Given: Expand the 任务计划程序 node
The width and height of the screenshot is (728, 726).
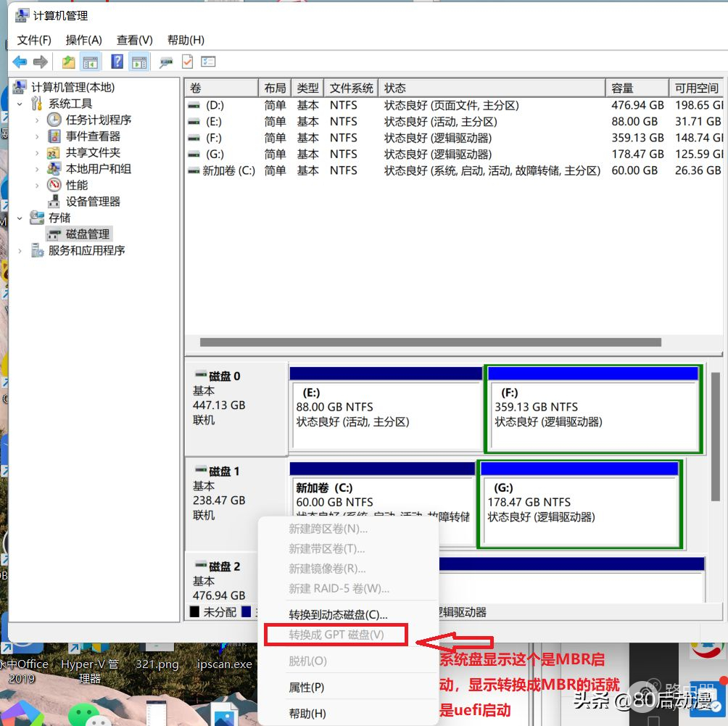Looking at the screenshot, I should (x=37, y=120).
